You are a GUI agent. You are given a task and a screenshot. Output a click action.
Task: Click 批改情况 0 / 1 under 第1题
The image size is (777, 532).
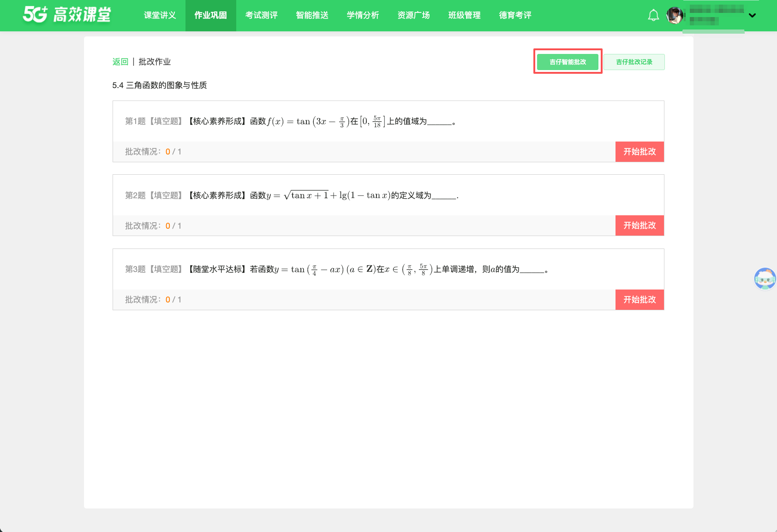153,152
